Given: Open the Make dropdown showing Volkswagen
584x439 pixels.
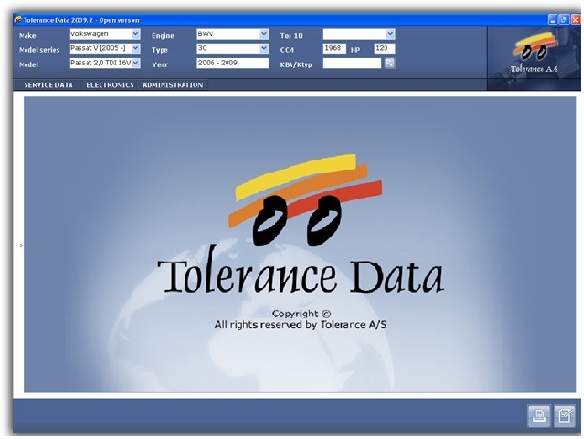Looking at the screenshot, I should click(105, 34).
